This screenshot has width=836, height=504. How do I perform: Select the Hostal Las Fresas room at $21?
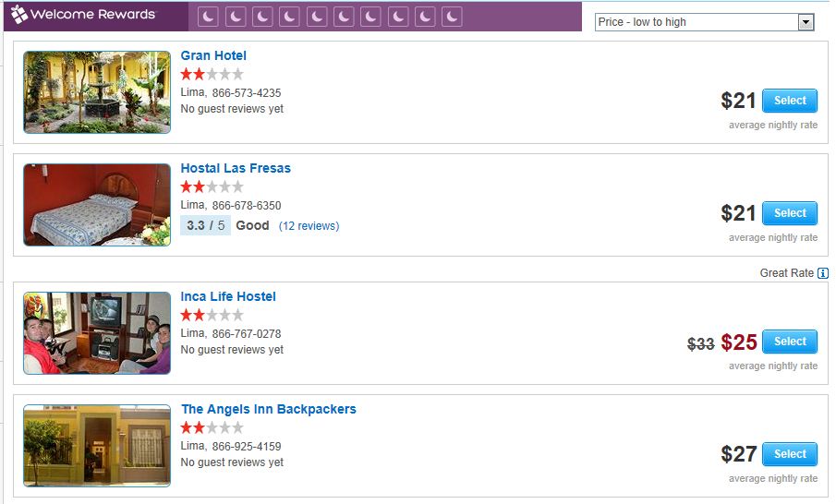(x=790, y=213)
